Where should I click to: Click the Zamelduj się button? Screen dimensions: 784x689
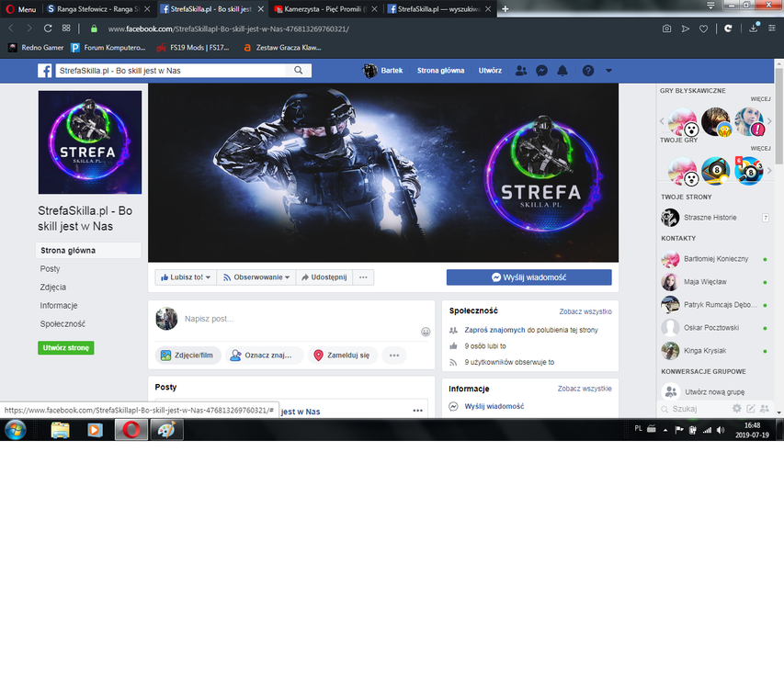coord(343,356)
